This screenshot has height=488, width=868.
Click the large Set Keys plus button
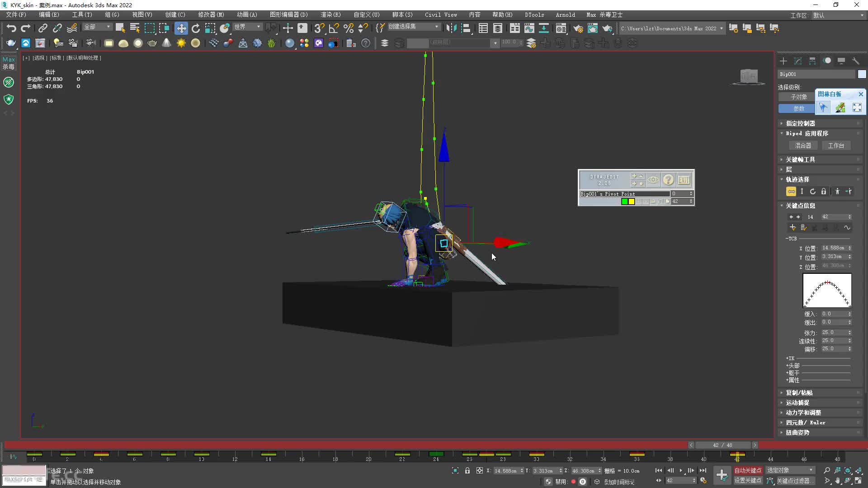722,475
